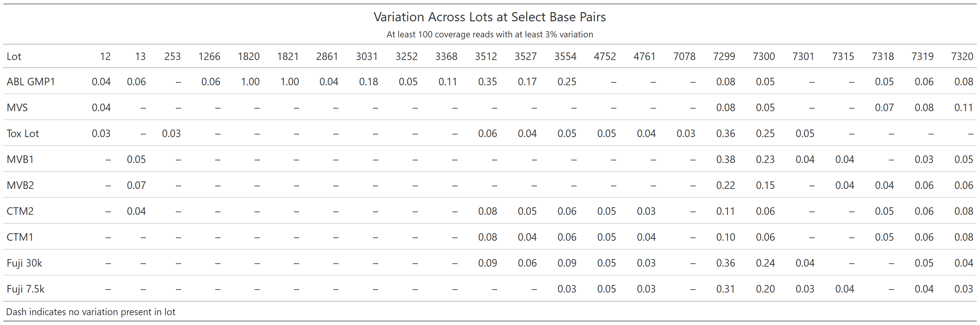Click the 1.00 value under column 1820
This screenshot has width=980, height=325.
250,81
